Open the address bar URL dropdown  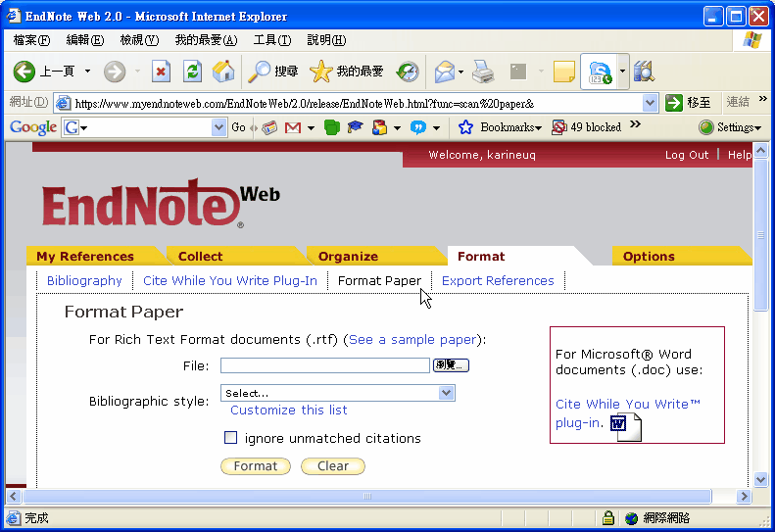coord(651,103)
